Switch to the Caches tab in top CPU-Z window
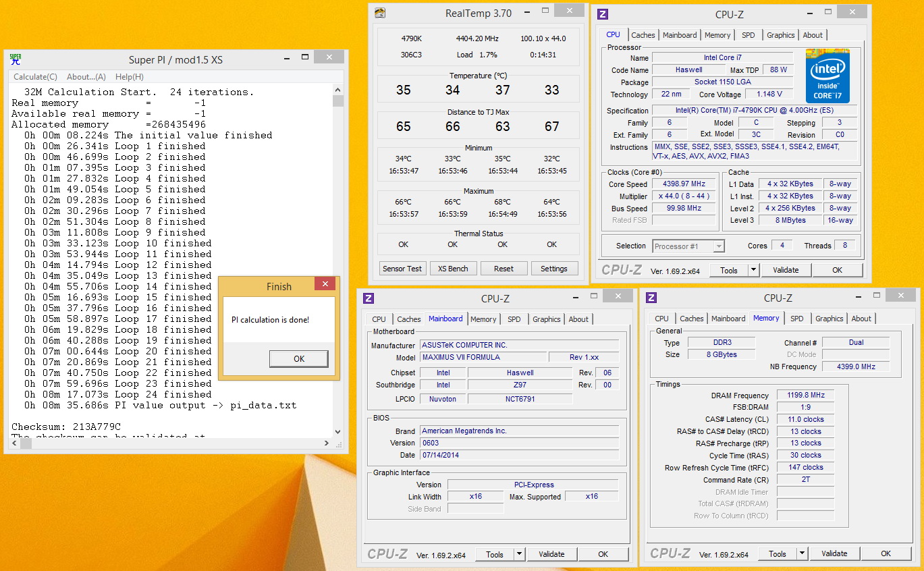Viewport: 924px width, 571px height. point(643,35)
